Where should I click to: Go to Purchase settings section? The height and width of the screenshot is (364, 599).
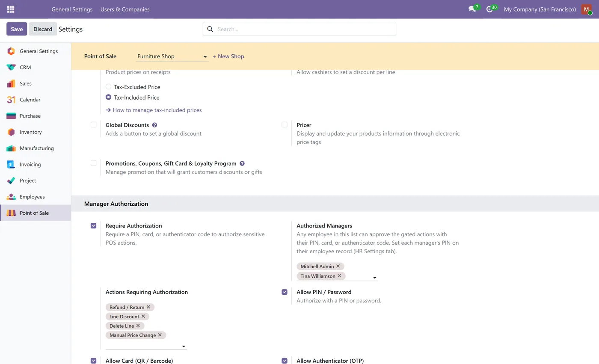[36, 116]
